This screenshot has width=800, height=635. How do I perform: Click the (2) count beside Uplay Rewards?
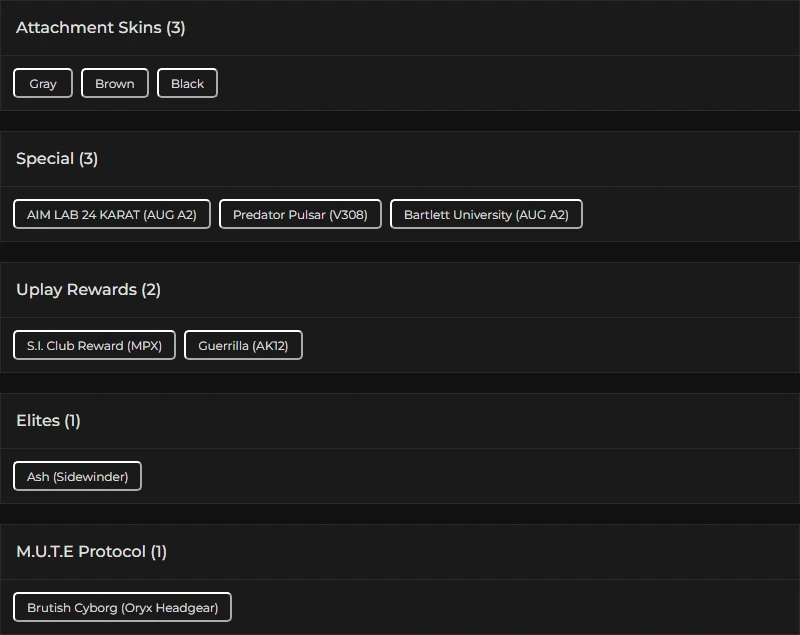pyautogui.click(x=151, y=290)
